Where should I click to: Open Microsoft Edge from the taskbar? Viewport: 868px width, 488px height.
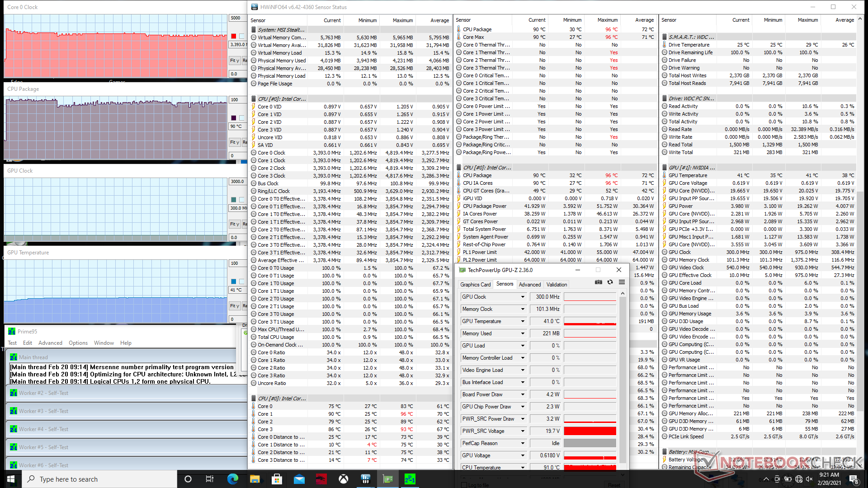[233, 479]
